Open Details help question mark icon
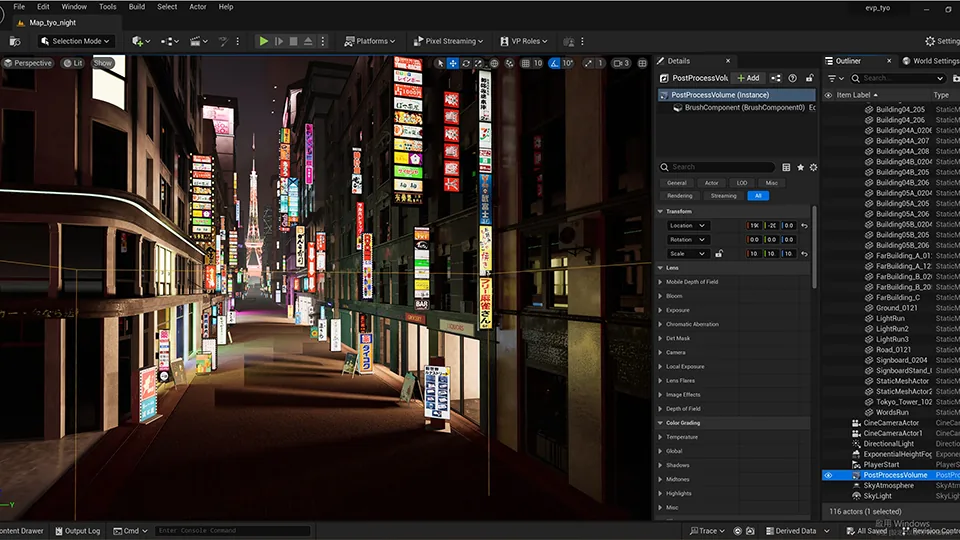 coord(793,78)
